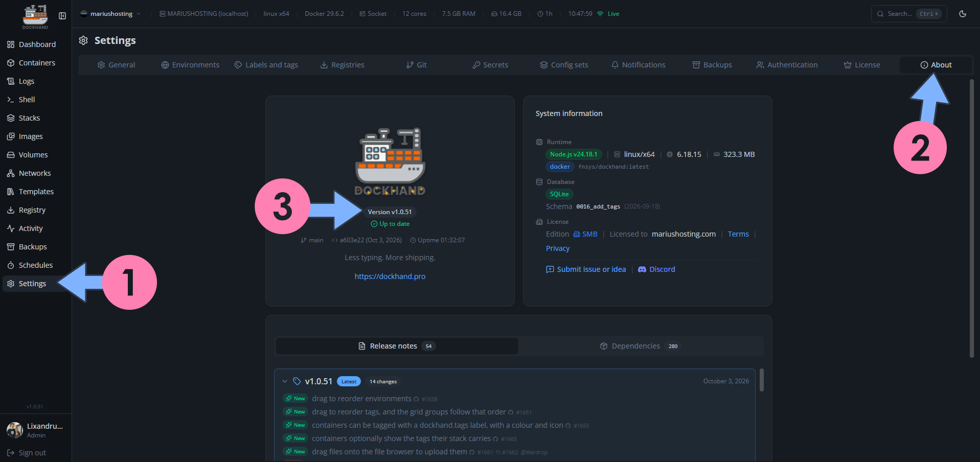Open the https://dockhand.pro link
The width and height of the screenshot is (980, 462).
pyautogui.click(x=390, y=276)
